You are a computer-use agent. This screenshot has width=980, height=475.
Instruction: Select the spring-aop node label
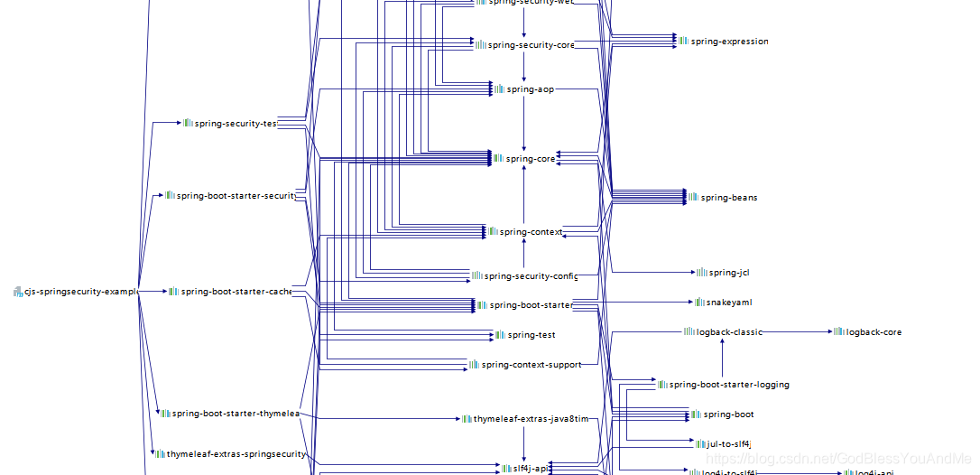[530, 89]
